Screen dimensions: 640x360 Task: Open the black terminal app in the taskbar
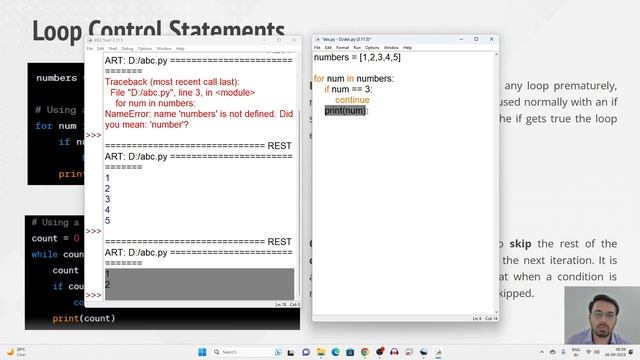[291, 352]
